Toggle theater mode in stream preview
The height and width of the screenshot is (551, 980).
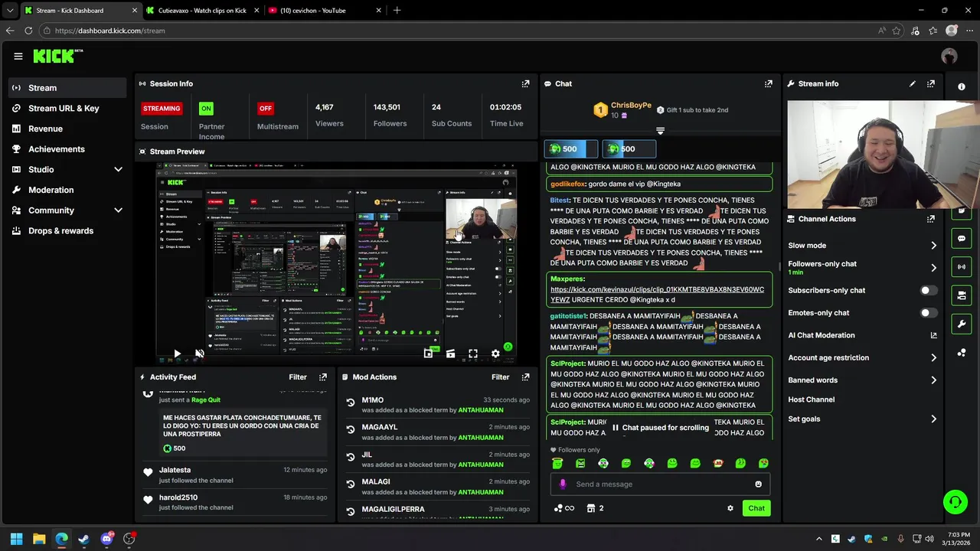(450, 354)
